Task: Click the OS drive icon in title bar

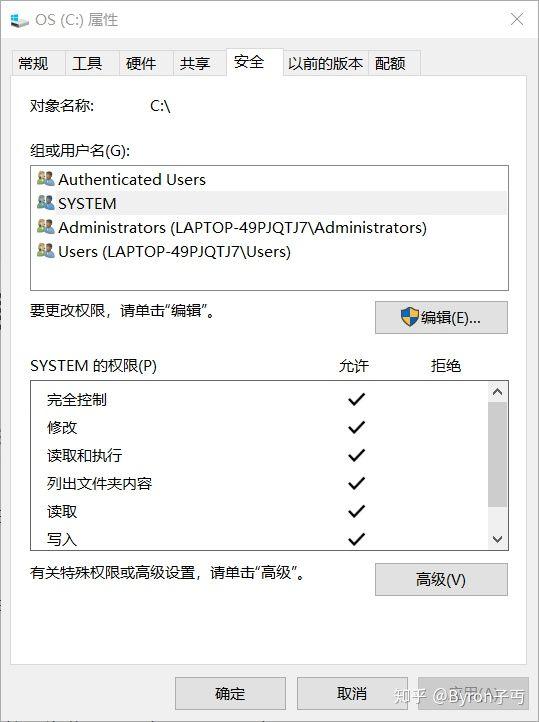Action: point(19,20)
